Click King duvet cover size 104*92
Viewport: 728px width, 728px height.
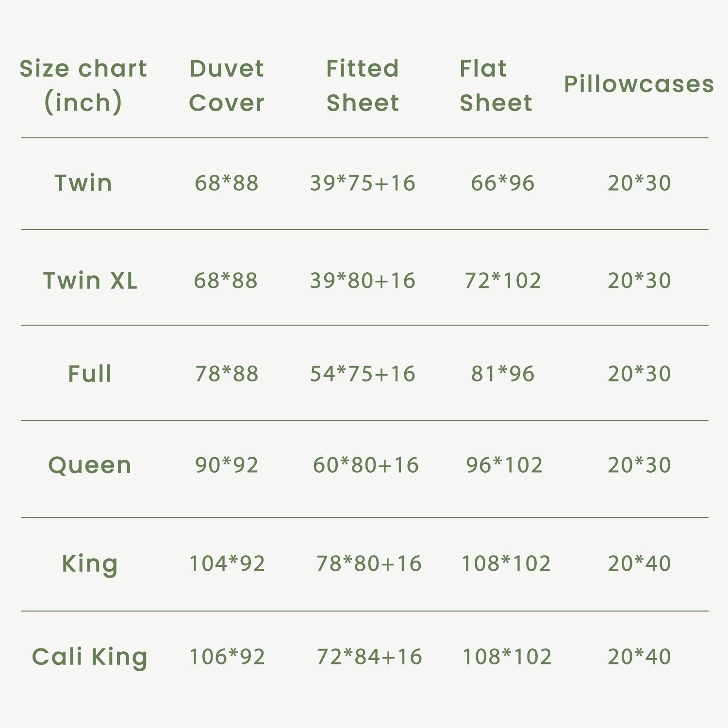(x=227, y=563)
